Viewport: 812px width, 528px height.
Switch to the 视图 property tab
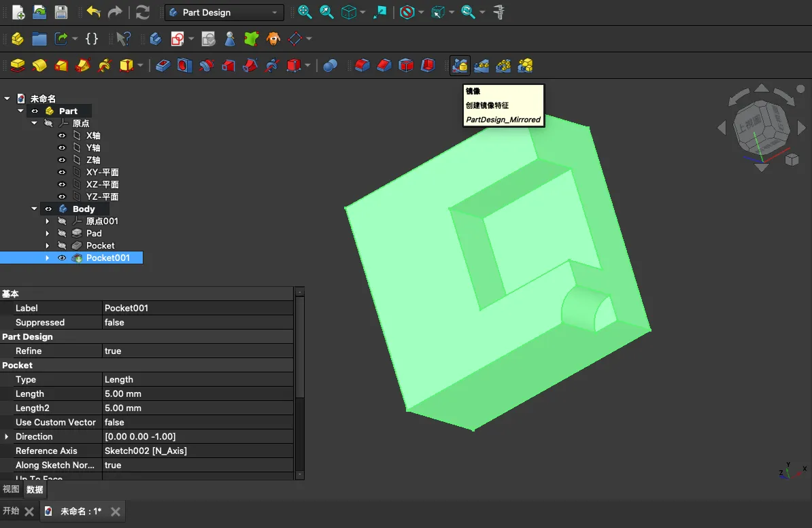click(x=12, y=489)
